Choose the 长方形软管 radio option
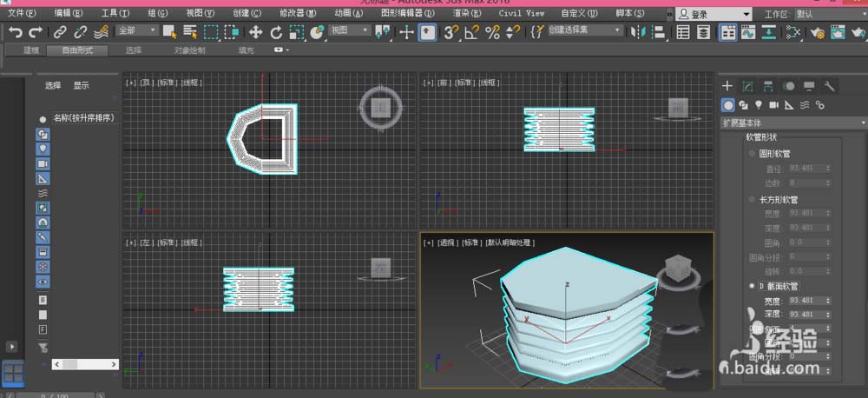This screenshot has width=868, height=398. coord(753,200)
